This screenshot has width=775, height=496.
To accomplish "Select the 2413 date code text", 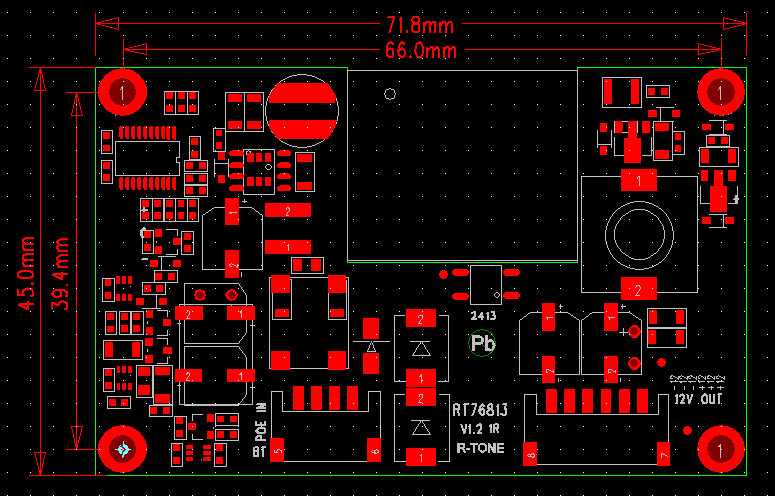I will (x=484, y=316).
